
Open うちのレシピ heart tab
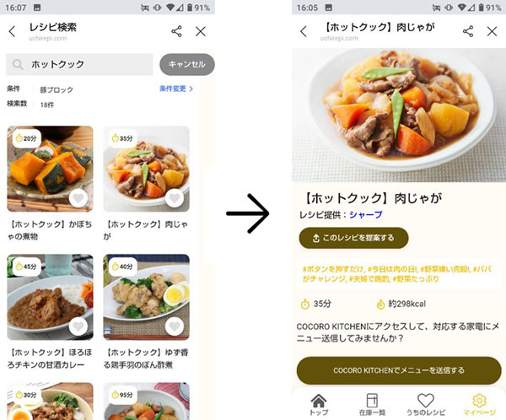426,405
